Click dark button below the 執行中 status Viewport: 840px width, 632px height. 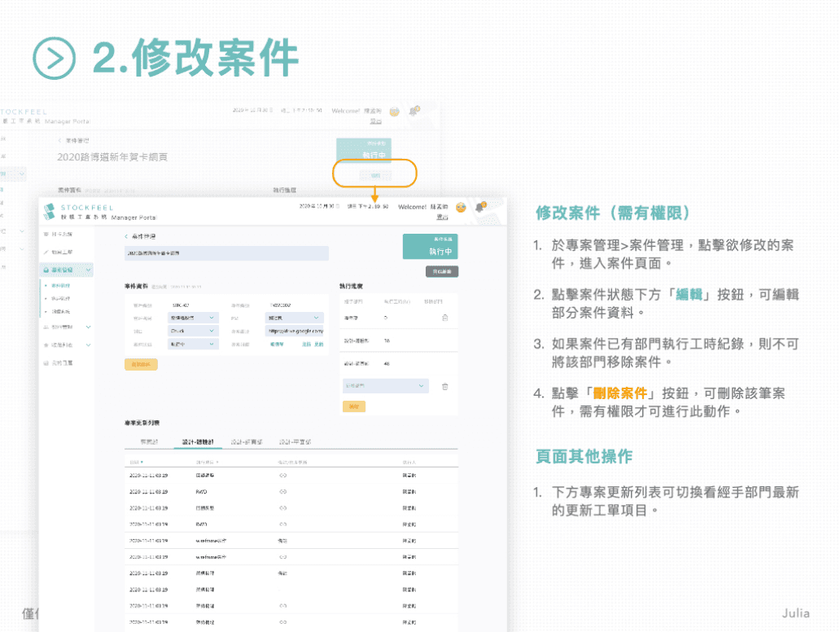coord(441,271)
